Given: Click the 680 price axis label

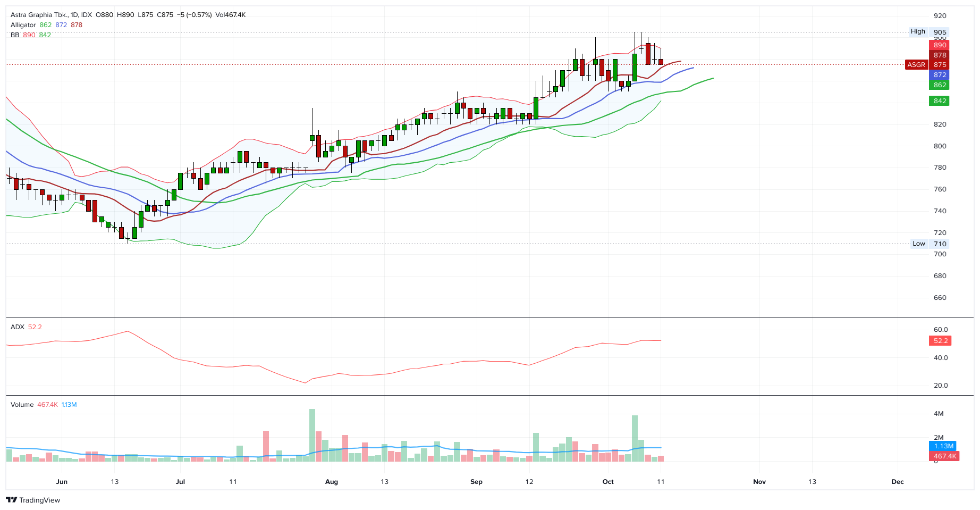Looking at the screenshot, I should tap(940, 276).
